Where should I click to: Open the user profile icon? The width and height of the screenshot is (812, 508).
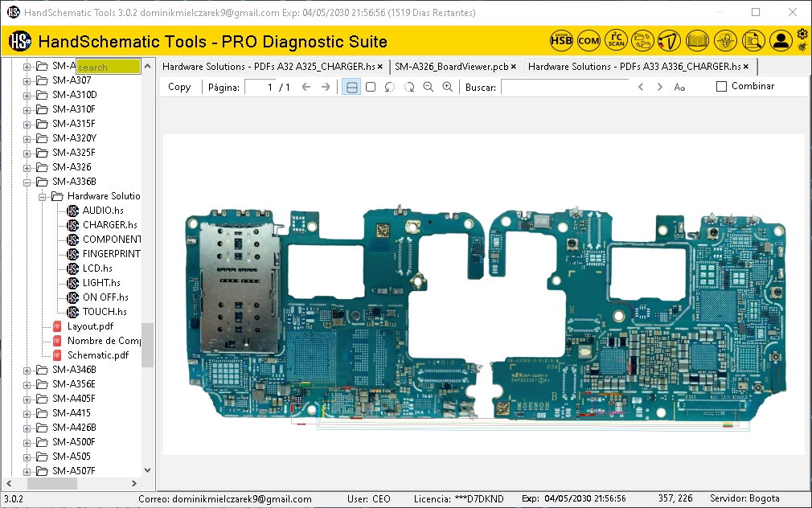tap(781, 40)
